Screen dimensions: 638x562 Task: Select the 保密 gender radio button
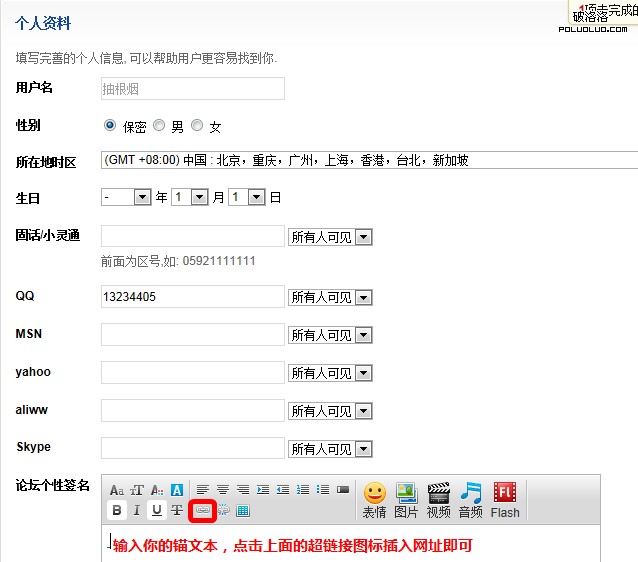point(110,126)
